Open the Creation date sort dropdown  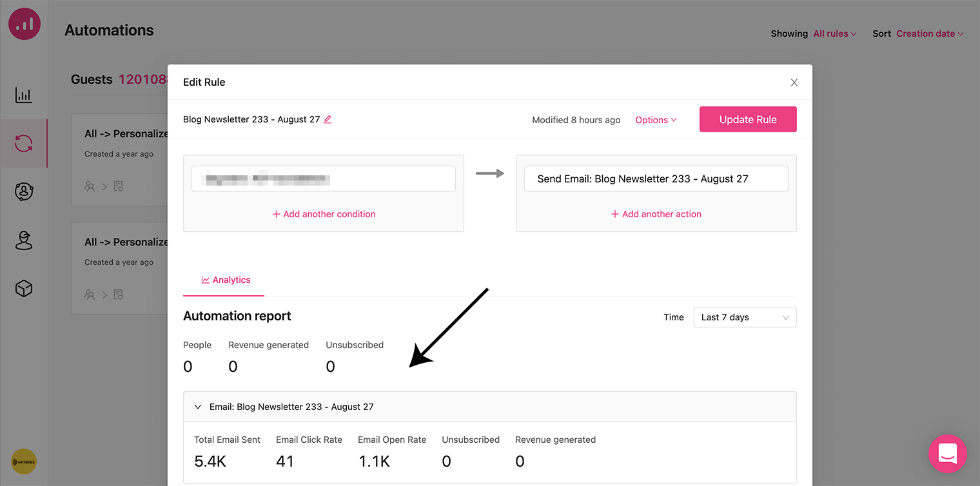[x=930, y=34]
